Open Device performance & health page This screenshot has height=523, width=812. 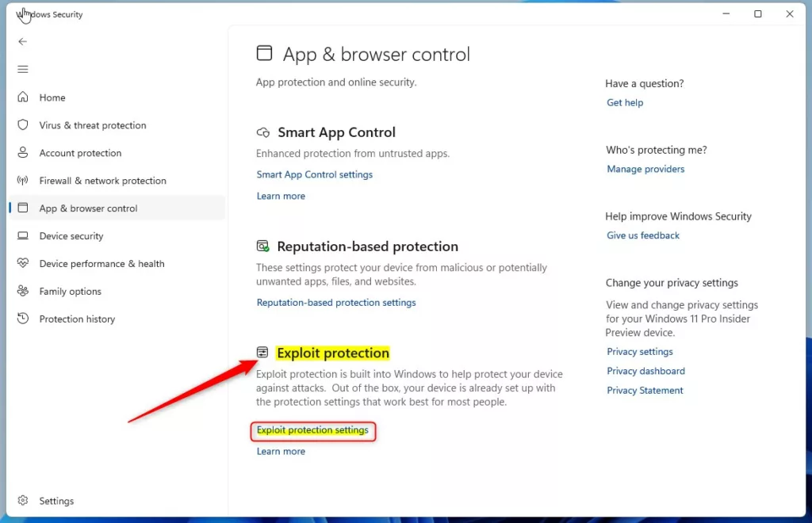pos(102,264)
